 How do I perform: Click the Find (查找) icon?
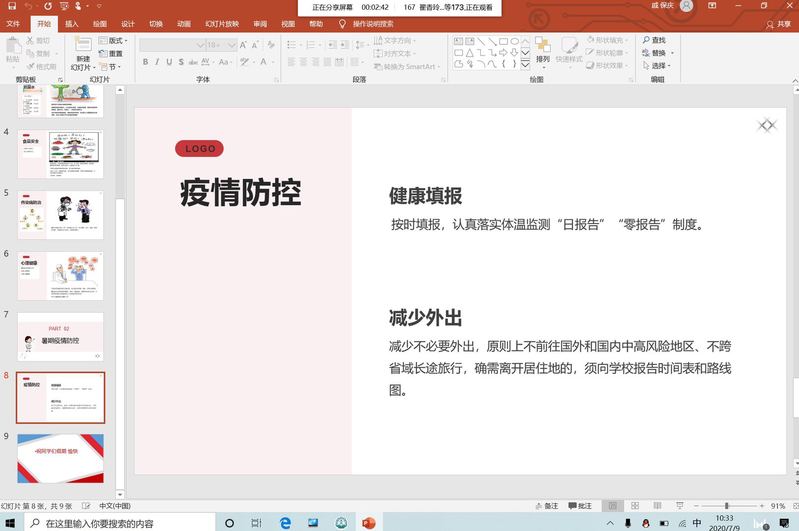(x=653, y=41)
